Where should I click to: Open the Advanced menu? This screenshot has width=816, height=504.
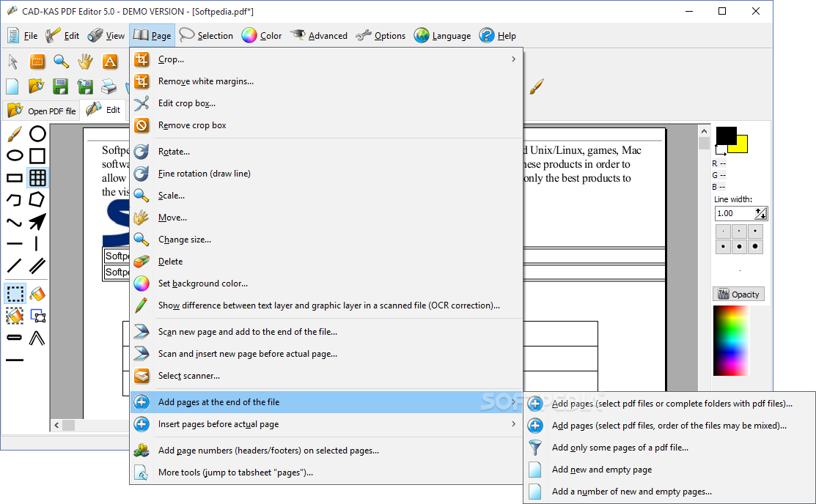click(x=318, y=36)
